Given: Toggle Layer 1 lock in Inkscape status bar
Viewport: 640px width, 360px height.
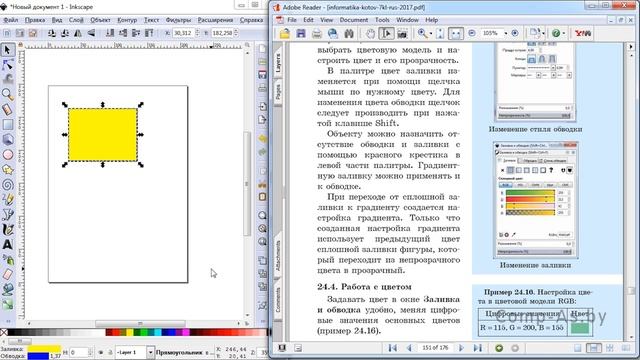Looking at the screenshot, I should (110, 352).
